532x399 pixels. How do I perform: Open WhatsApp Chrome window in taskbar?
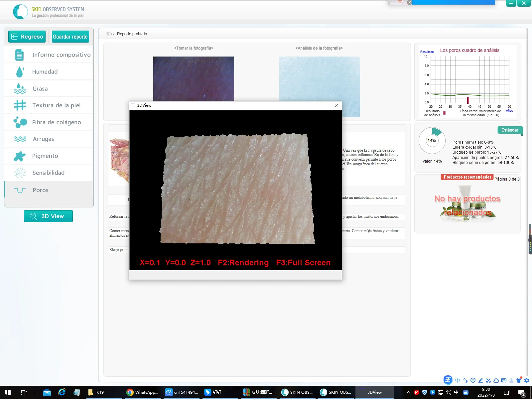(x=143, y=392)
